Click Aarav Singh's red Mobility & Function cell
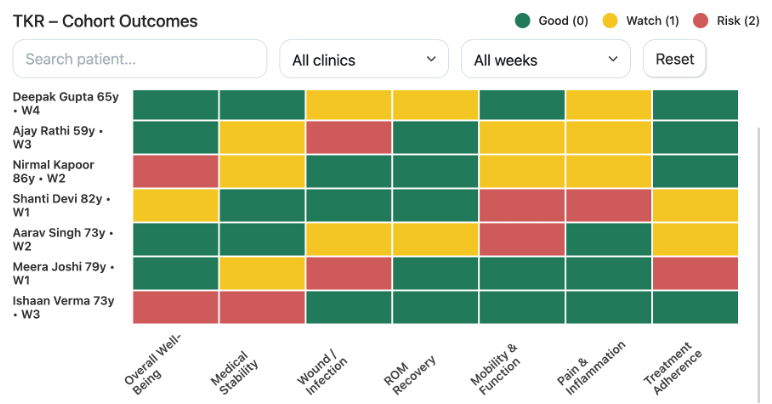The height and width of the screenshot is (404, 772). tap(522, 239)
